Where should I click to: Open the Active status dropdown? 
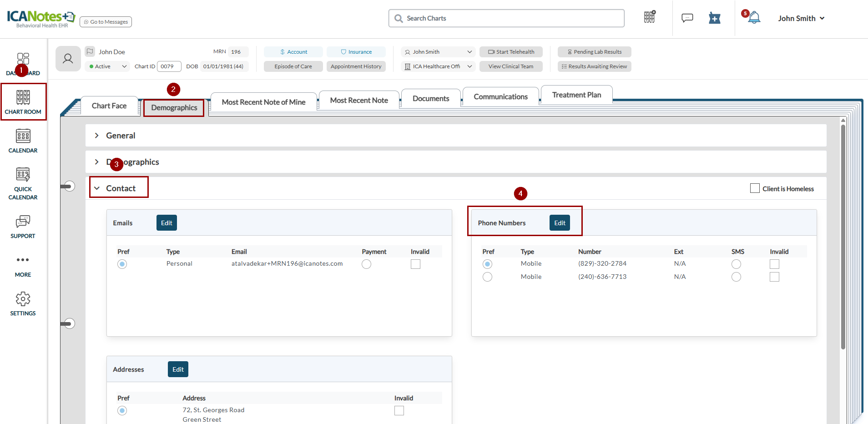[x=107, y=66]
